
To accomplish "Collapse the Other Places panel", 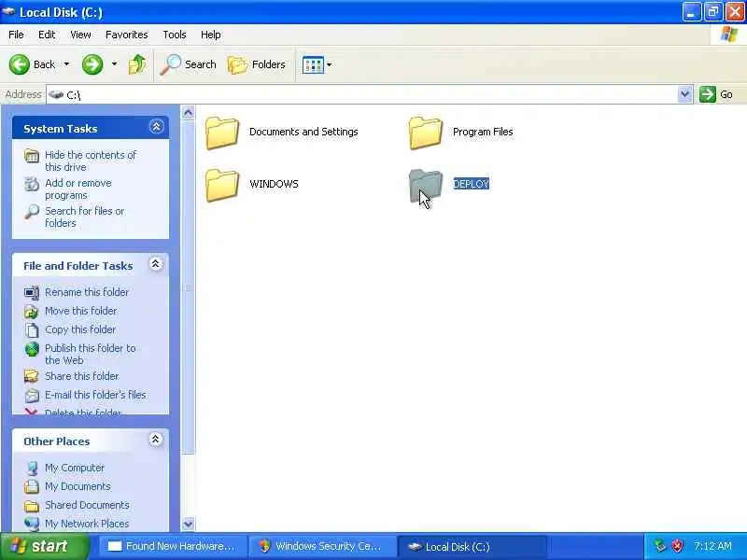I will click(155, 439).
